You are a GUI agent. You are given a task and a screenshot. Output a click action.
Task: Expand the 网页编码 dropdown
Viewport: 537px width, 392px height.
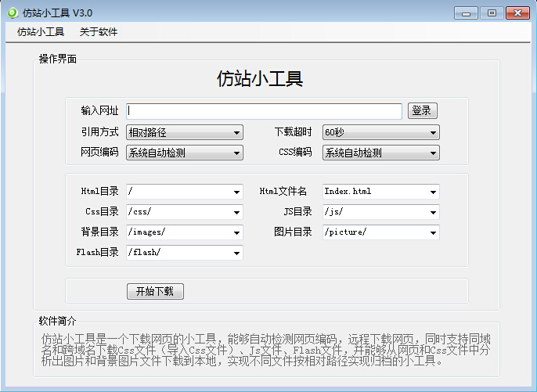pyautogui.click(x=185, y=153)
